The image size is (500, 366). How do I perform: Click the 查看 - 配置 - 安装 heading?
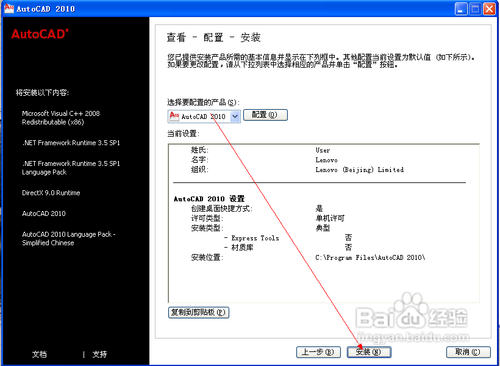pos(214,37)
